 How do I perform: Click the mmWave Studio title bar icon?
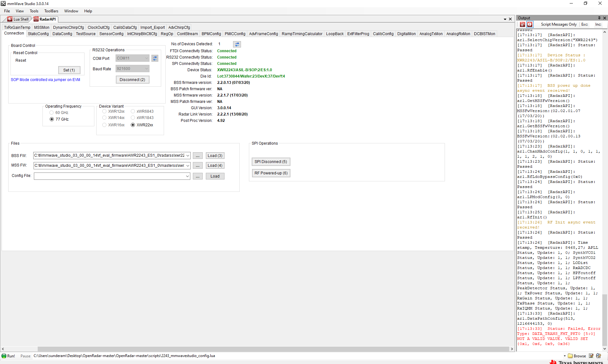point(3,3)
